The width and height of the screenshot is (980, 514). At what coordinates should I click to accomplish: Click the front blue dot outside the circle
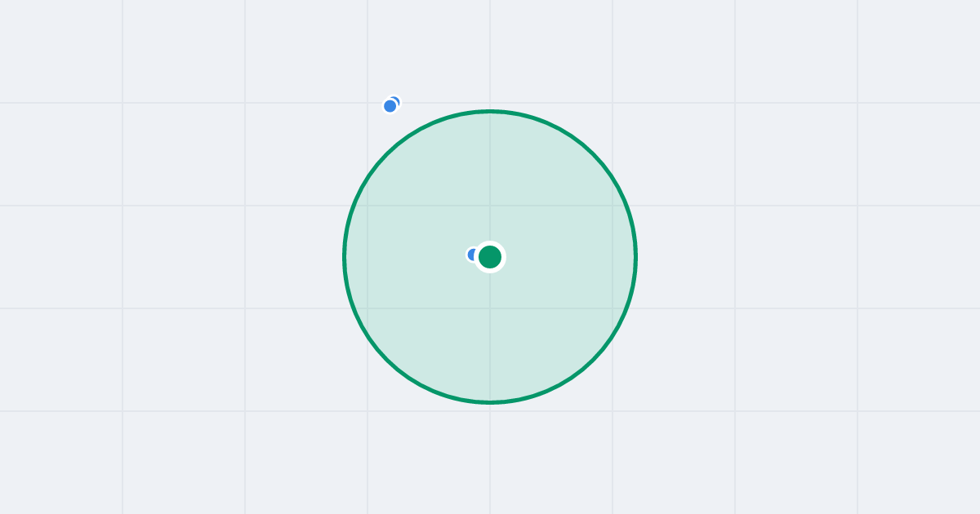tap(390, 106)
